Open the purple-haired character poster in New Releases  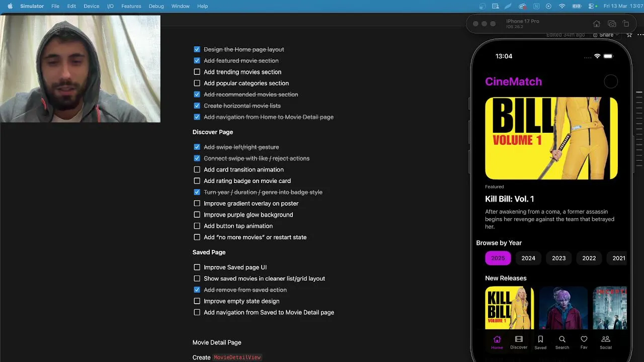pyautogui.click(x=563, y=308)
